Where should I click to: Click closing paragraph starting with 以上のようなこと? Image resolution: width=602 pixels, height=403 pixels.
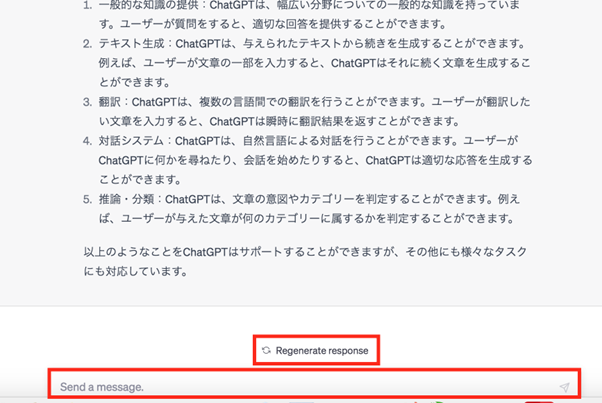point(305,261)
